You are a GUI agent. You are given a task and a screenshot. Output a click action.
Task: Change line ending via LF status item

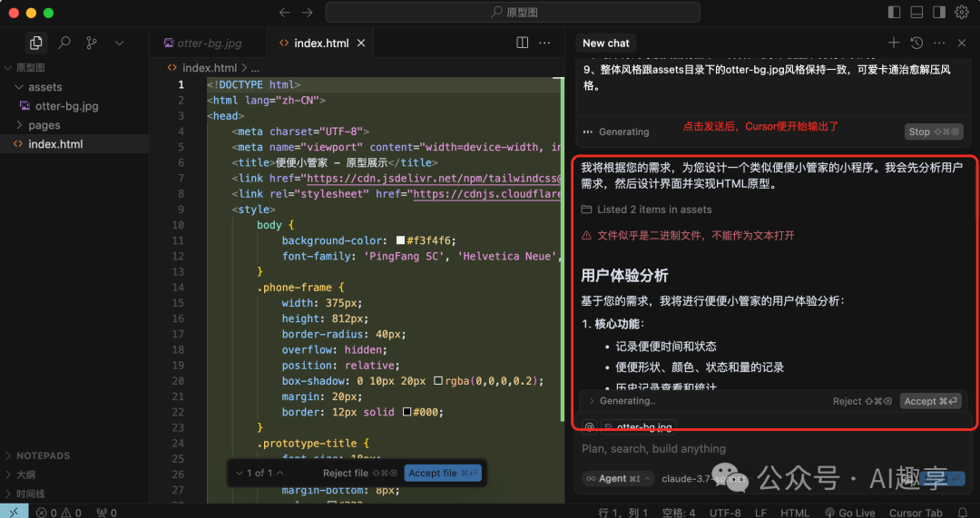760,513
